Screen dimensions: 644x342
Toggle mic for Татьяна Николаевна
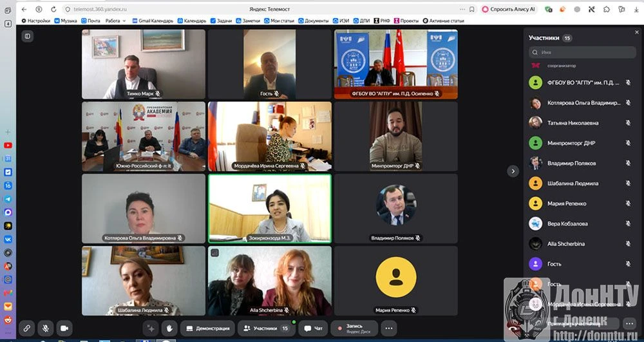point(628,123)
